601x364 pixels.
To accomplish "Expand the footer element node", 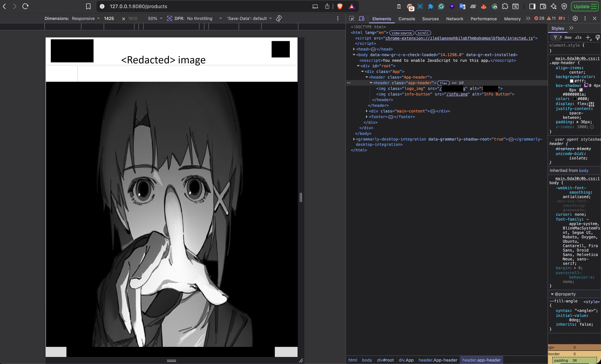I will pyautogui.click(x=367, y=117).
